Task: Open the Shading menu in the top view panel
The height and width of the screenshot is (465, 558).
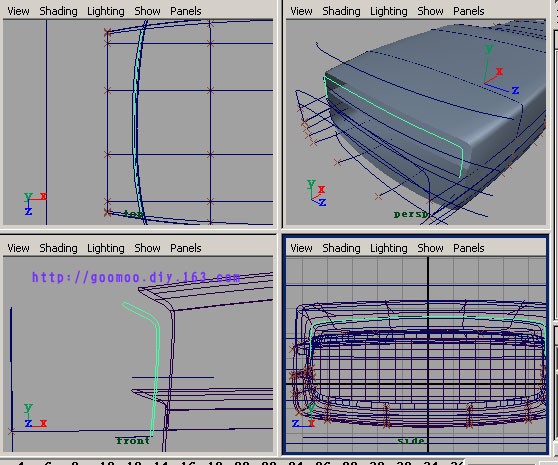Action: tap(58, 11)
